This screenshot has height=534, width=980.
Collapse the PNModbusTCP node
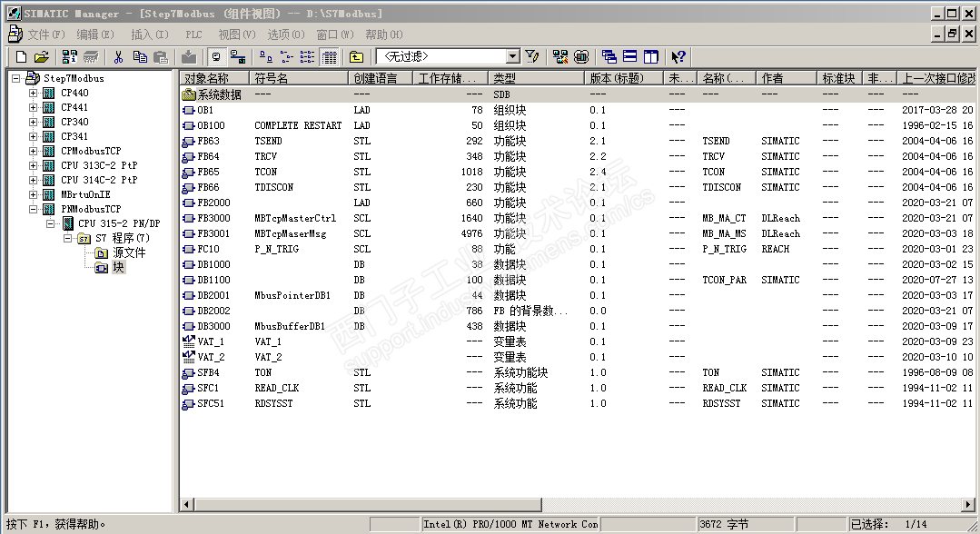[33, 209]
